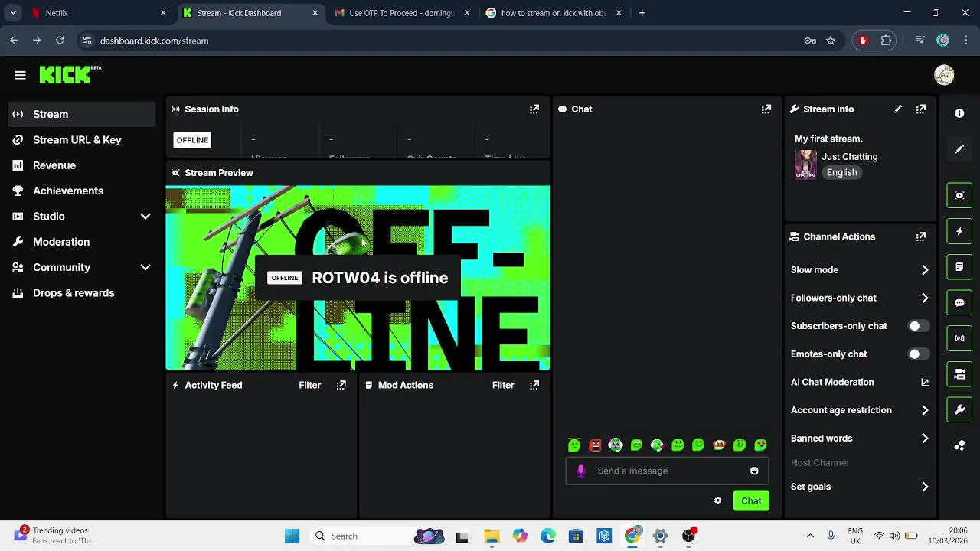Switch to the Netflix browser tab
The width and height of the screenshot is (980, 551).
99,13
